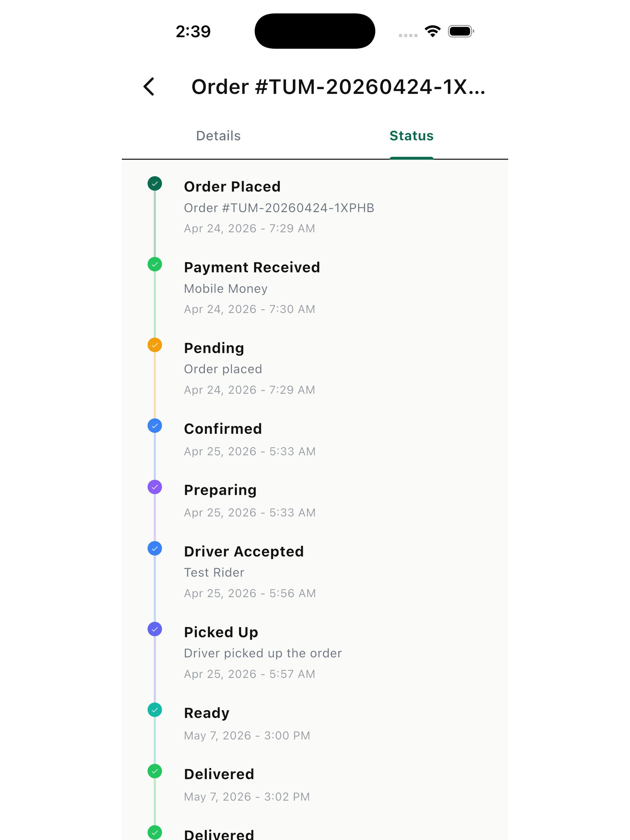
Task: Click the orange Pending status checkmark
Action: 155,345
